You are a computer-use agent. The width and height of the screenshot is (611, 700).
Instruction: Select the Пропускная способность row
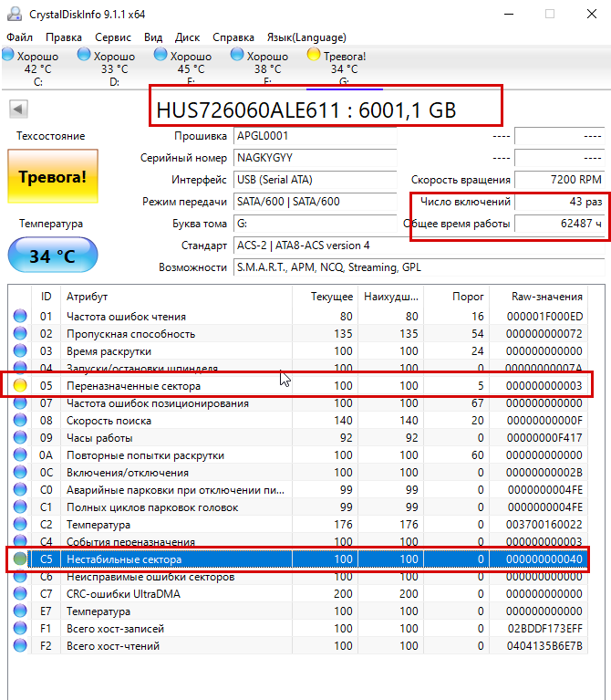click(x=298, y=334)
